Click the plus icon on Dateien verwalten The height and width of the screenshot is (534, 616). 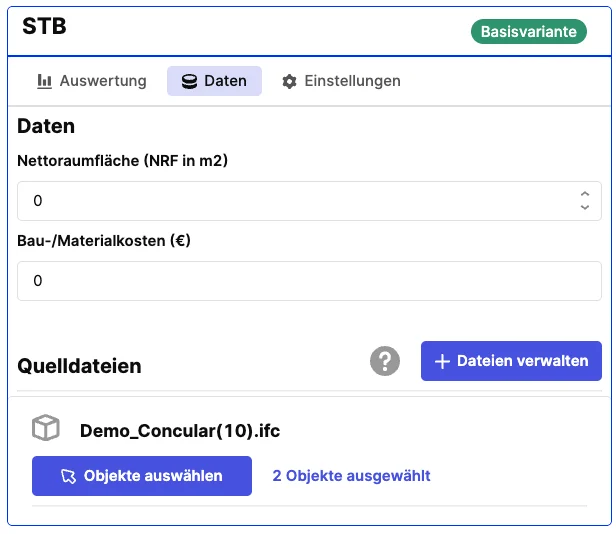pyautogui.click(x=442, y=362)
